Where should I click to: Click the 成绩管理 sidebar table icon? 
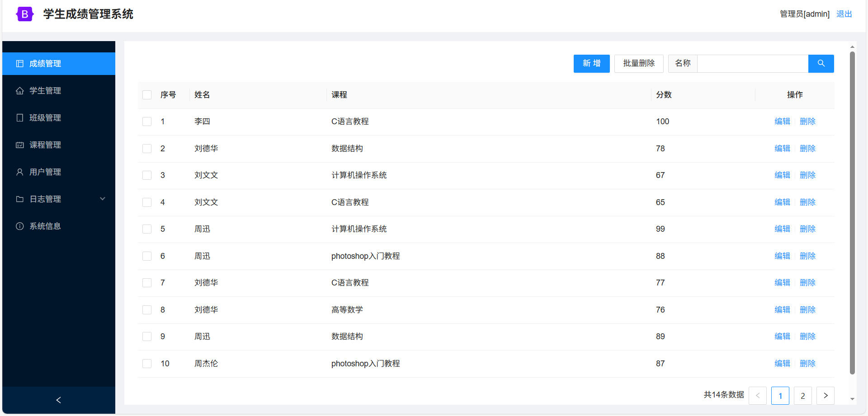(20, 64)
